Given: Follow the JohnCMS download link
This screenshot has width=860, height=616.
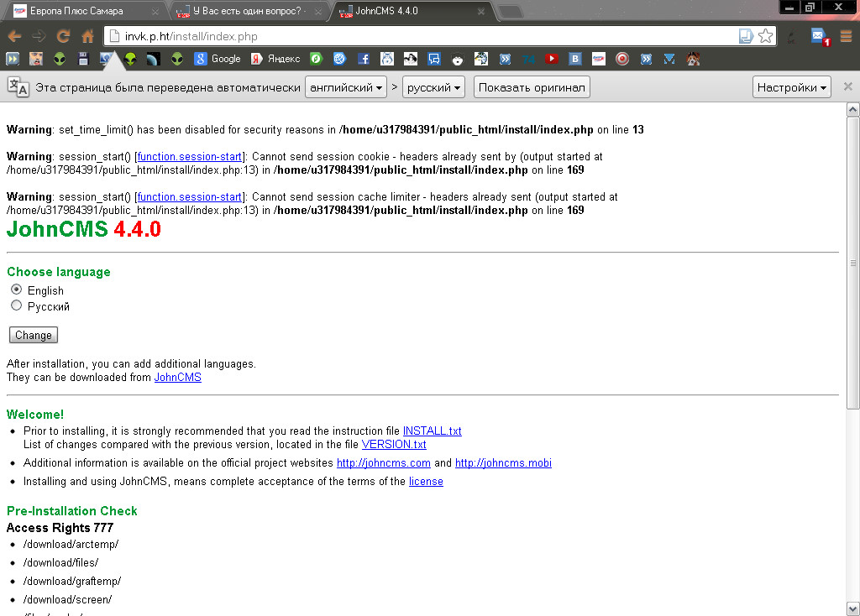Looking at the screenshot, I should [x=178, y=377].
